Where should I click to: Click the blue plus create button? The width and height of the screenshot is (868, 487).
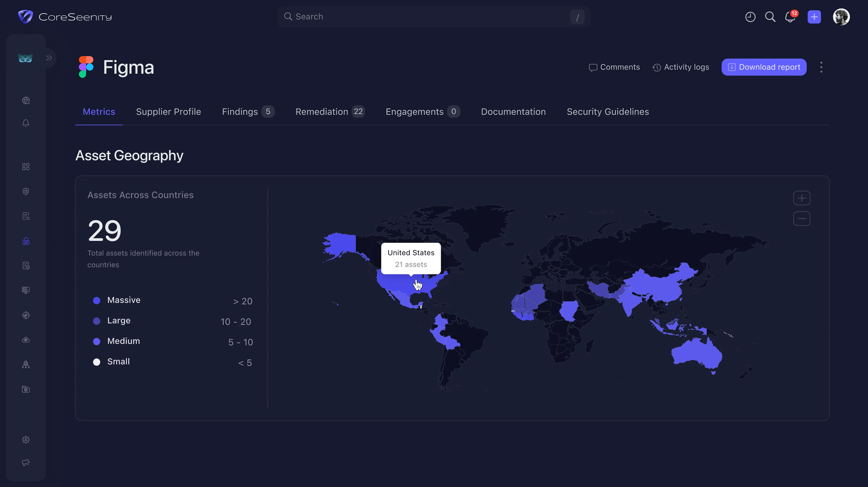814,17
